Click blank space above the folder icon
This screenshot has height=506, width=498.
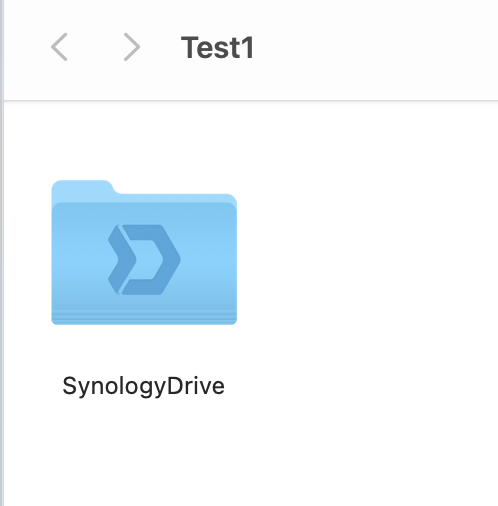click(144, 140)
